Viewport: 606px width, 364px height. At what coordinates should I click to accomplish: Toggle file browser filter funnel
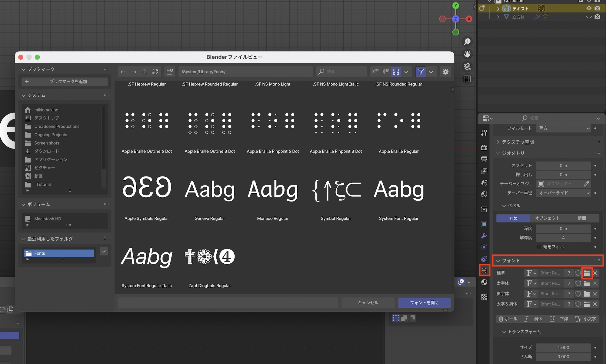(421, 72)
